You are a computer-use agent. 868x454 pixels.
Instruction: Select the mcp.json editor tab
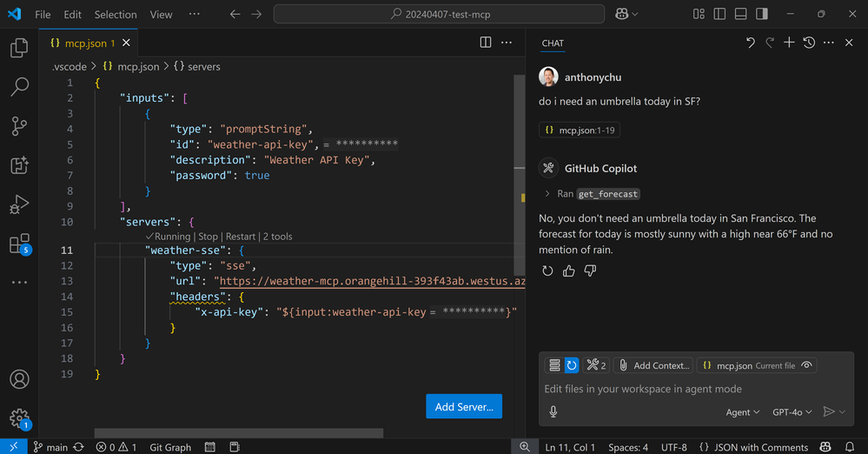pyautogui.click(x=89, y=43)
